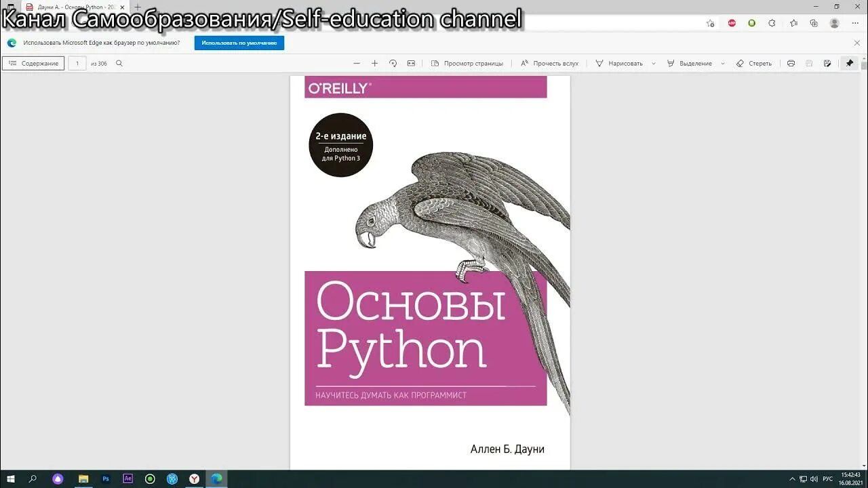Open the Windows Start menu
Screen dimensions: 868x488
click(x=10, y=479)
